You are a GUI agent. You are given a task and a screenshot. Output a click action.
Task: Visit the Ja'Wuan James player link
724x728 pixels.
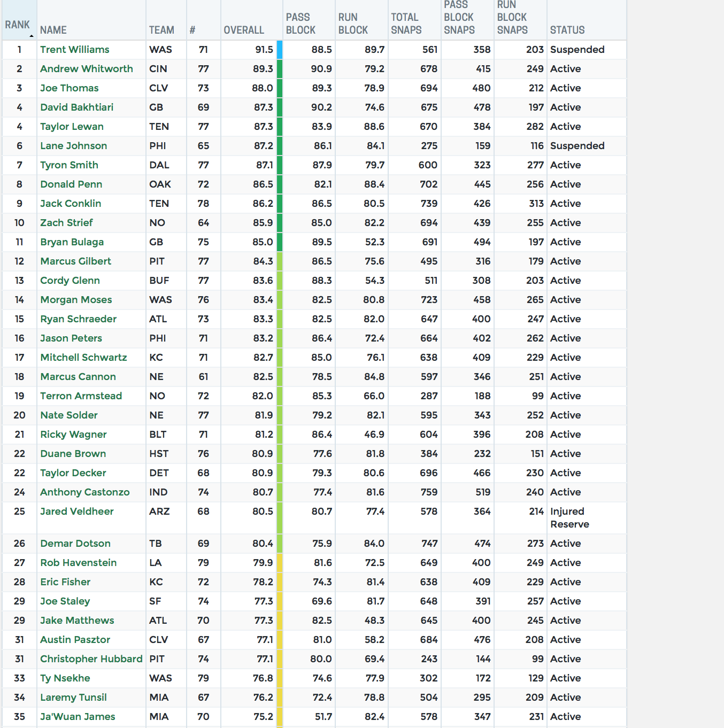[78, 717]
